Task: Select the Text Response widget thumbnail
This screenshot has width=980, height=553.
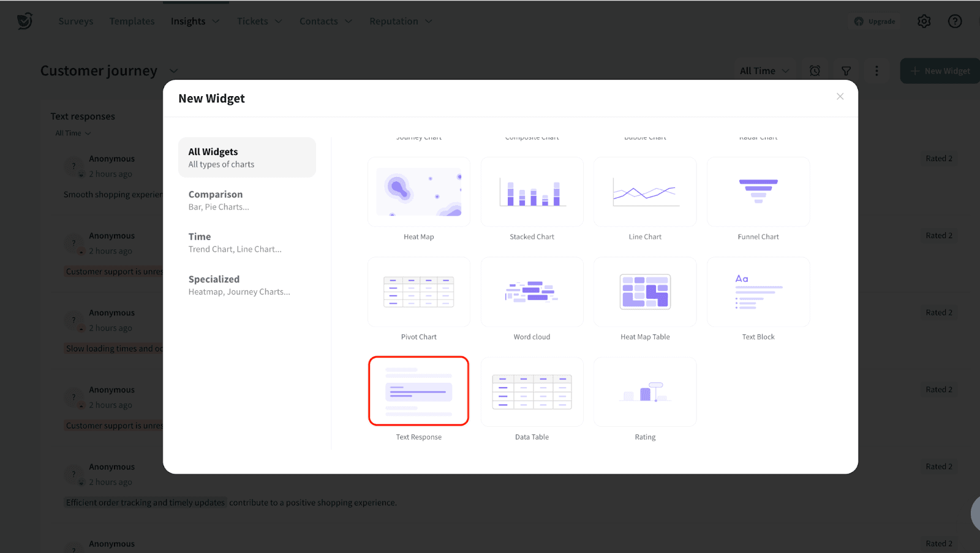Action: tap(419, 391)
